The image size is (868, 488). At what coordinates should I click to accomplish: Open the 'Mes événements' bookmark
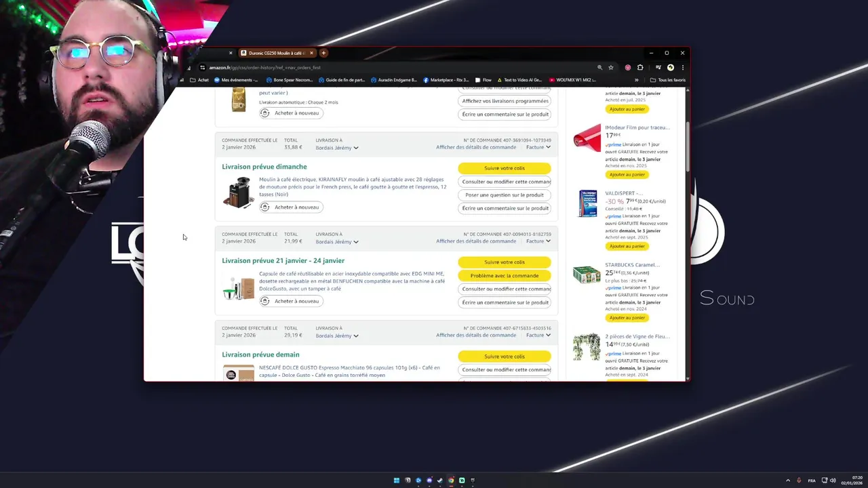click(x=235, y=80)
